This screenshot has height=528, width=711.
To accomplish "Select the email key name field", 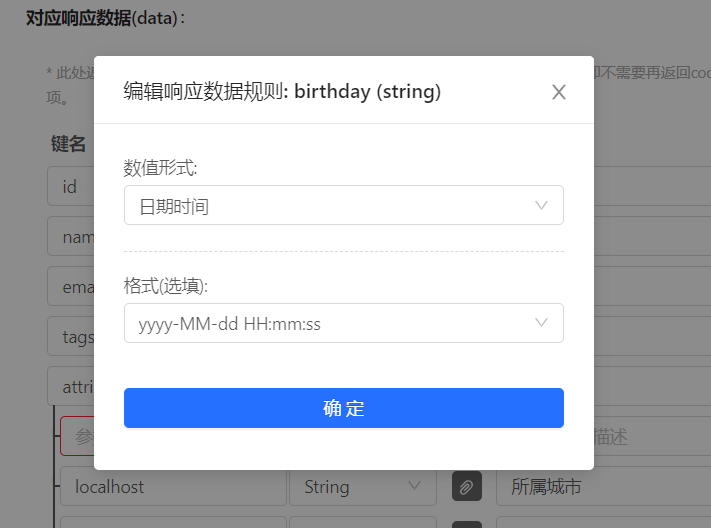I will point(71,286).
